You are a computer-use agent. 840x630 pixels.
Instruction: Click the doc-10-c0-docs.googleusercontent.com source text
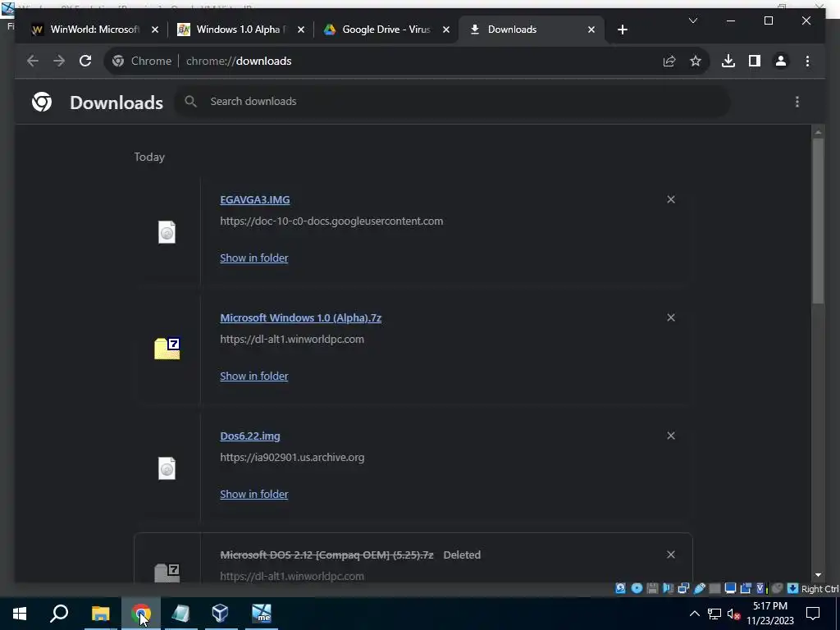click(x=331, y=221)
